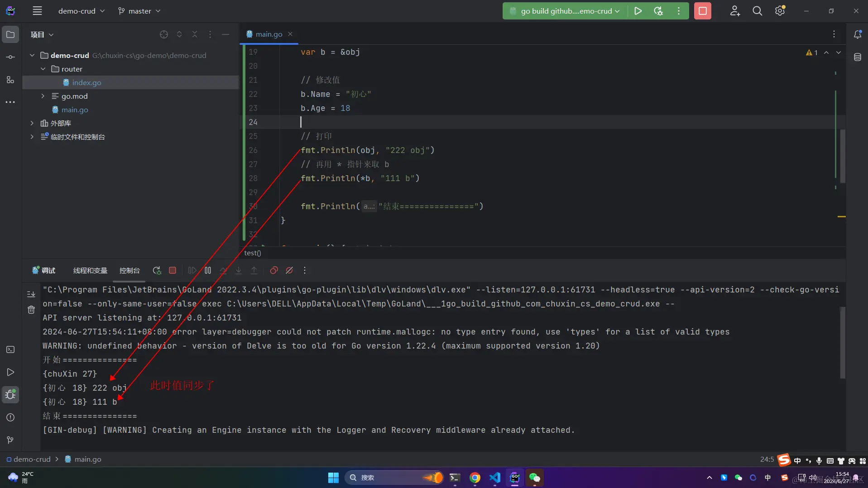Viewport: 868px width, 488px height.
Task: Open the Structure tool window icon
Action: pyautogui.click(x=10, y=80)
